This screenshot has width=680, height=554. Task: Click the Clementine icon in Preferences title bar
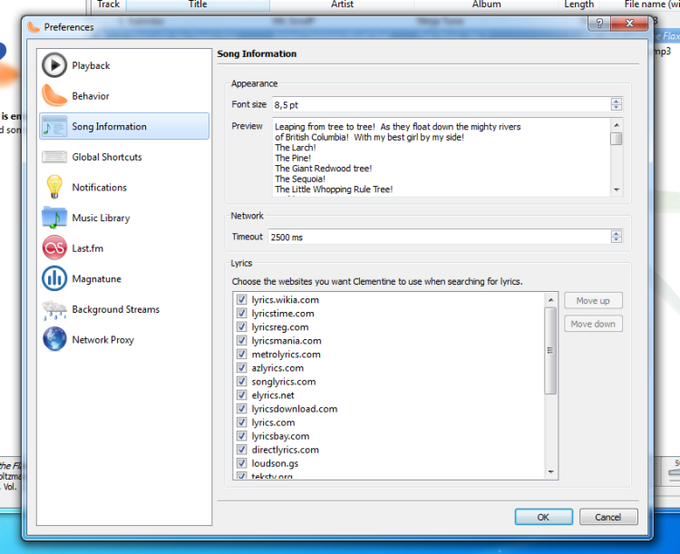(x=33, y=27)
